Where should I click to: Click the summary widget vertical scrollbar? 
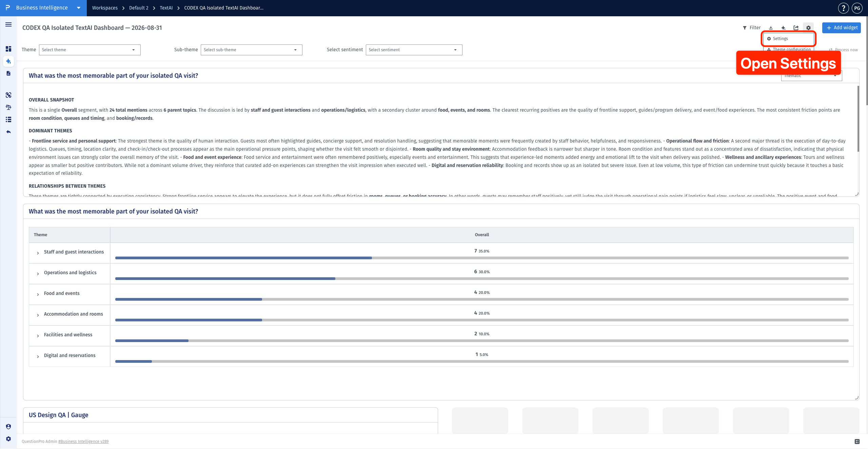[858, 119]
